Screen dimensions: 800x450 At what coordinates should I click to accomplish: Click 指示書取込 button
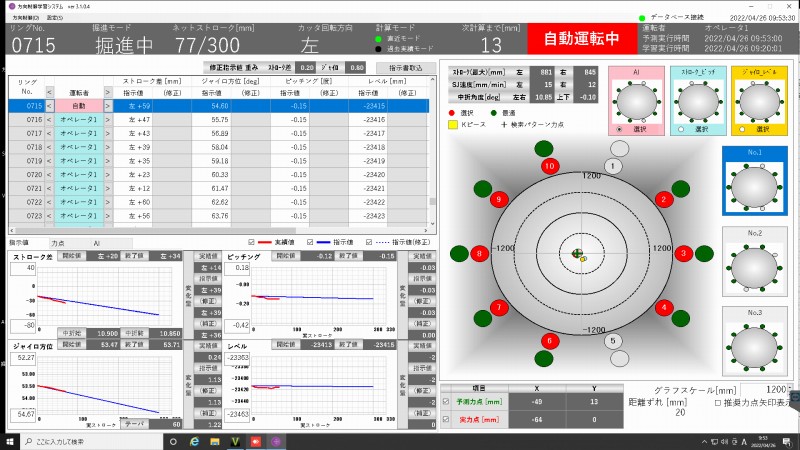click(404, 67)
